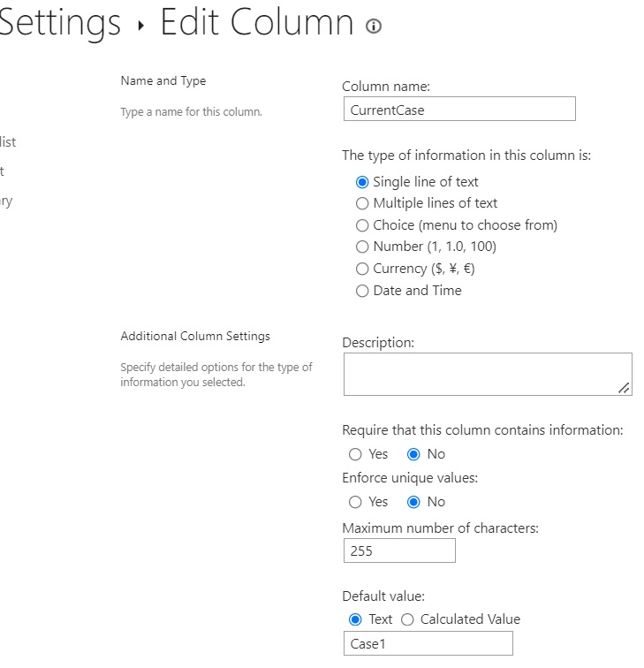
Task: Select Choice (menu to choose from) option
Action: pos(361,225)
